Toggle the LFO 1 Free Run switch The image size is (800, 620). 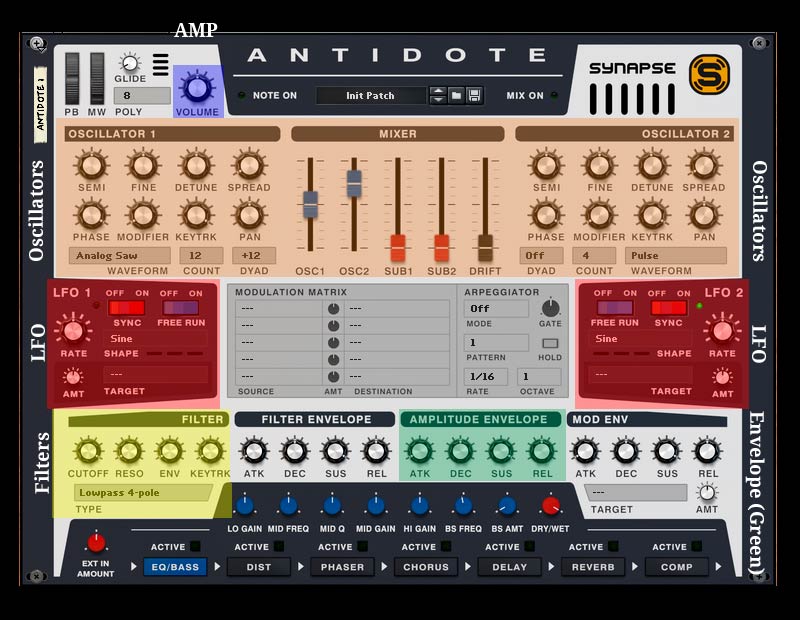tap(181, 308)
